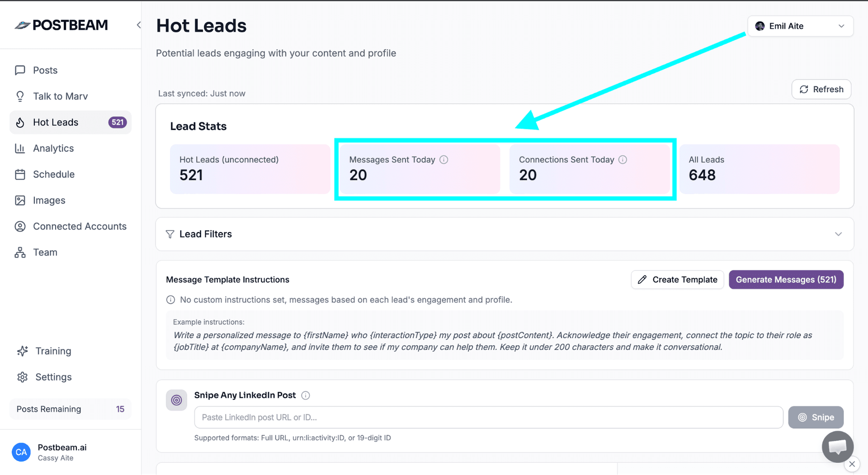The image size is (868, 475).
Task: Dismiss the chat widget notification
Action: click(853, 464)
